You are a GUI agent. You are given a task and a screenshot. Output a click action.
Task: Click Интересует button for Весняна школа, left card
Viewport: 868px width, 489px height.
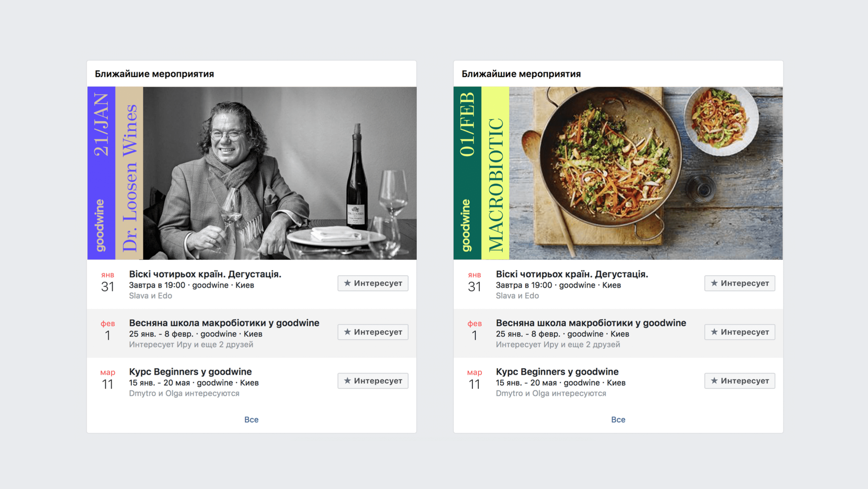pyautogui.click(x=373, y=332)
